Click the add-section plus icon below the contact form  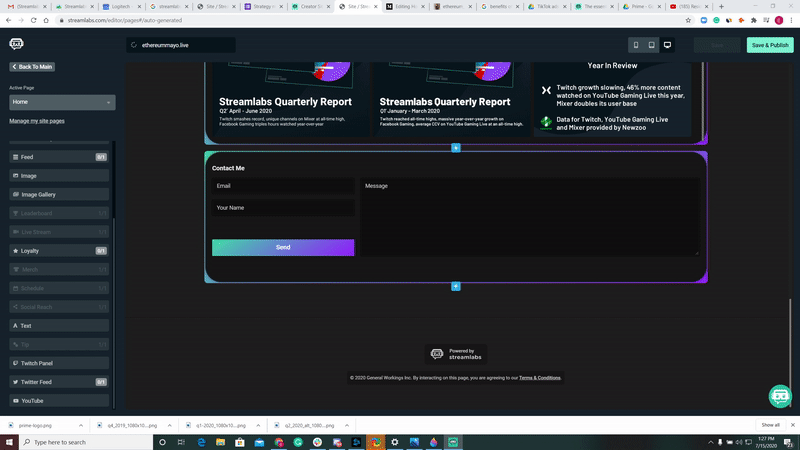tap(456, 286)
